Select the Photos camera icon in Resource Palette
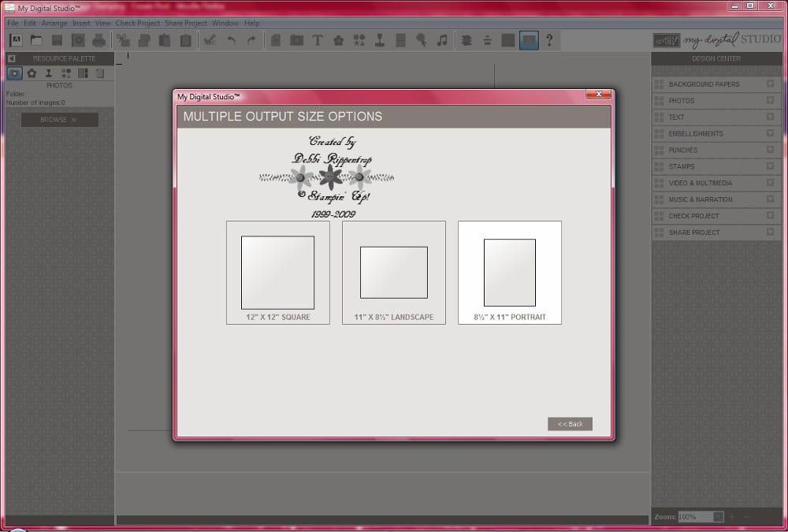 (x=14, y=73)
